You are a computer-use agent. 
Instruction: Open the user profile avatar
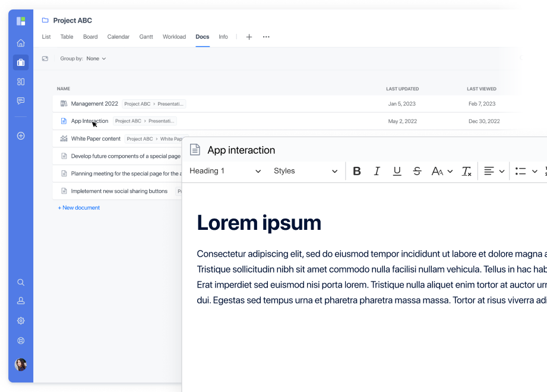(x=21, y=365)
